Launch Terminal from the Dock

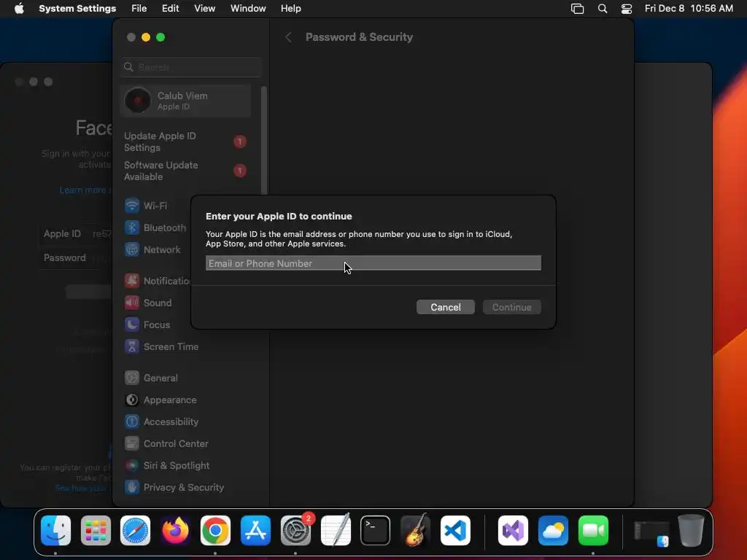click(x=376, y=531)
